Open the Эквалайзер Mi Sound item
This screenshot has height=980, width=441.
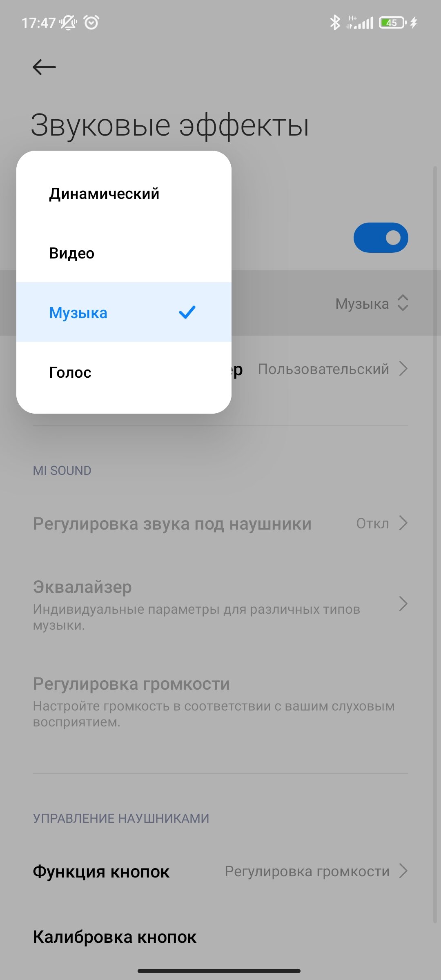[x=220, y=604]
